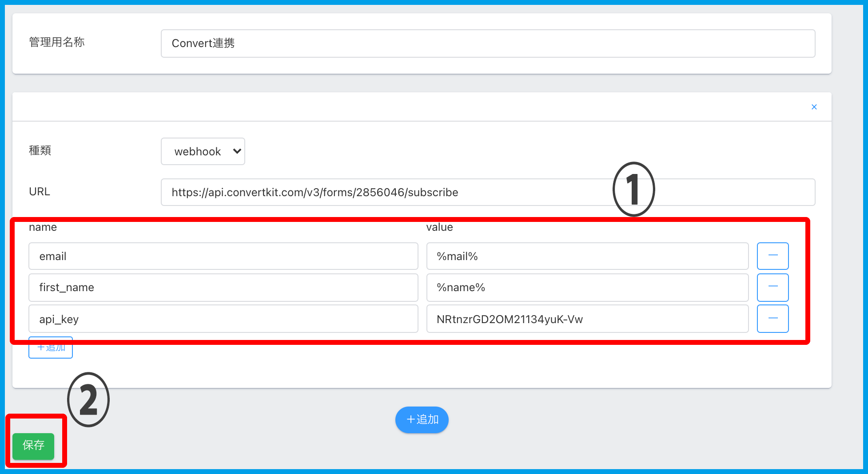
Task: Select the name field containing first_name
Action: tap(223, 288)
